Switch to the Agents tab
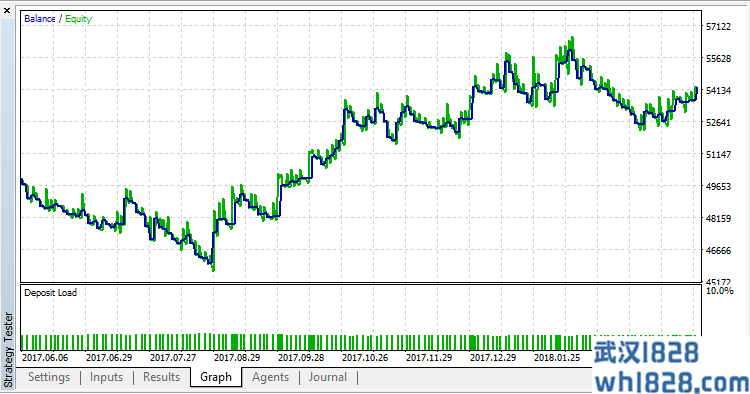Image resolution: width=750 pixels, height=394 pixels. pos(270,377)
